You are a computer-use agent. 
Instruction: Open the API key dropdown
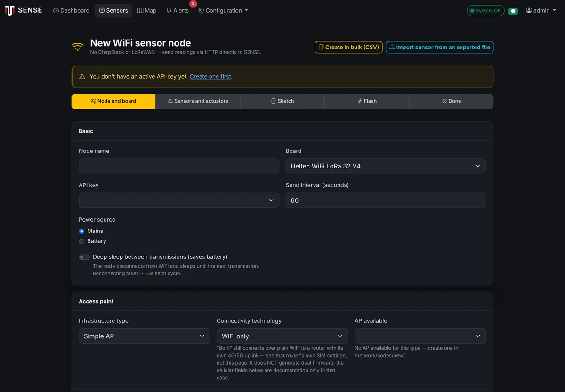point(179,200)
